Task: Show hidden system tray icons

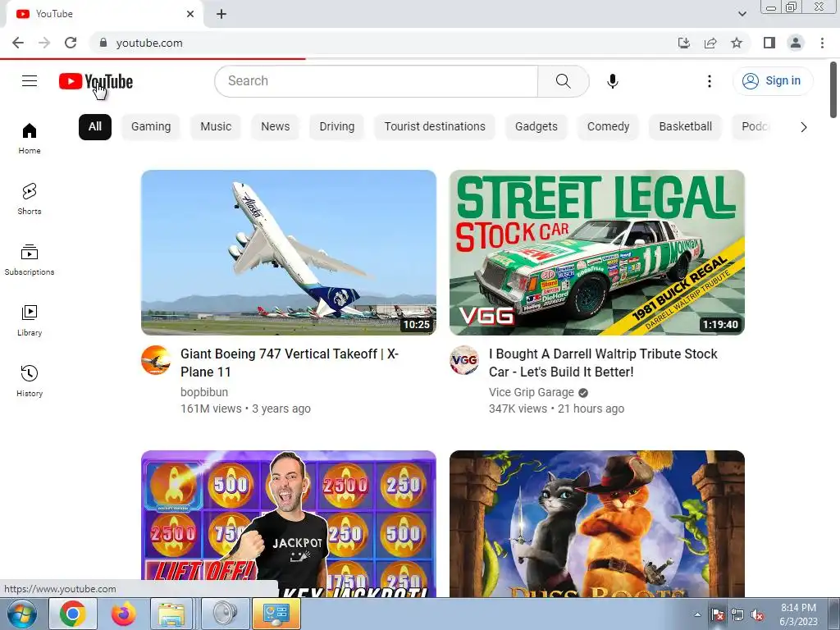Action: (x=697, y=614)
